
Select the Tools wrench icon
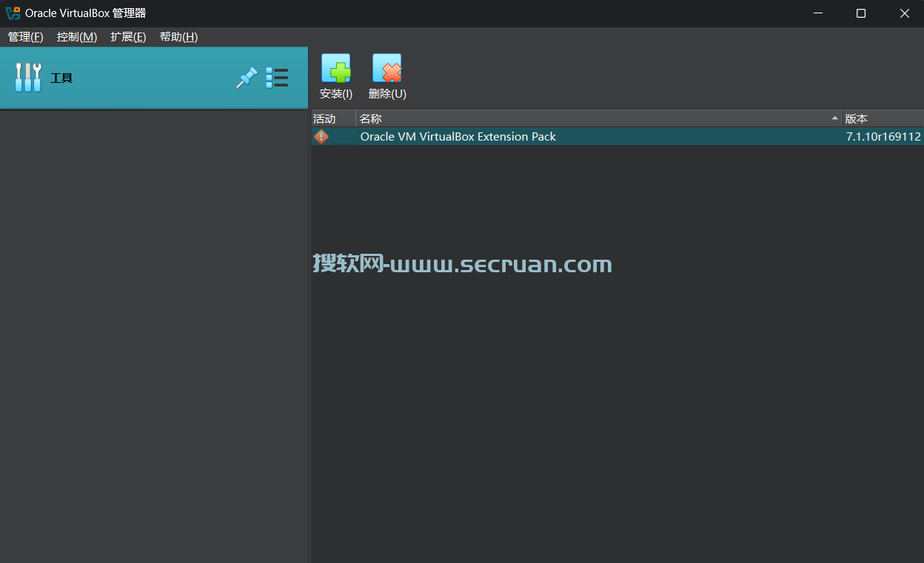pyautogui.click(x=28, y=78)
